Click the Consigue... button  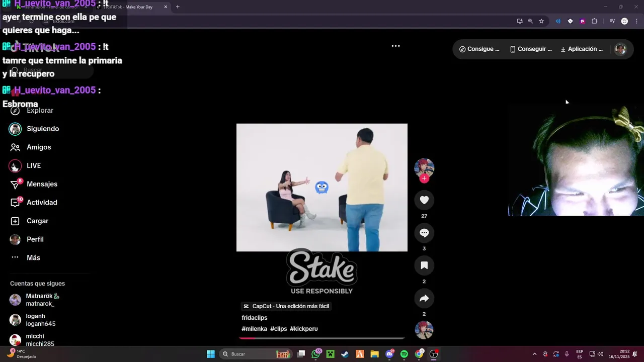click(479, 49)
